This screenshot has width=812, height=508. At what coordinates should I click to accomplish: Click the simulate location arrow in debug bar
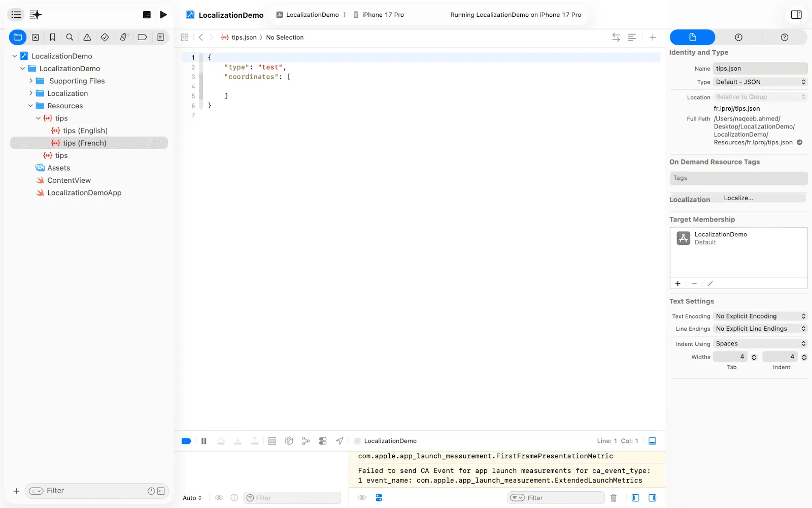point(340,441)
